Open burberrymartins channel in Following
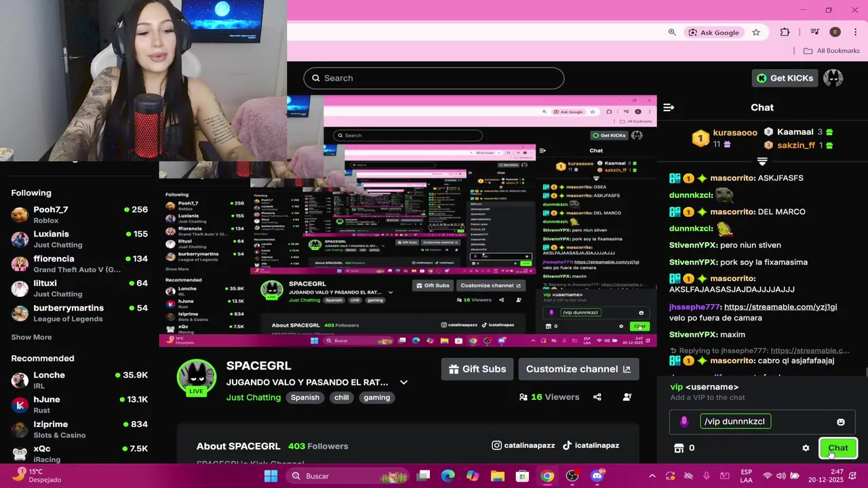The image size is (868, 488). click(79, 313)
